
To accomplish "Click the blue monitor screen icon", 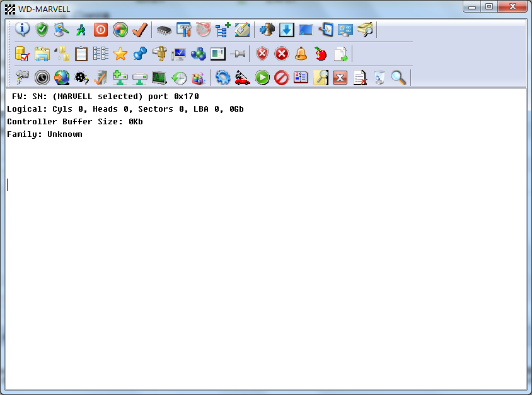I will pos(306,30).
